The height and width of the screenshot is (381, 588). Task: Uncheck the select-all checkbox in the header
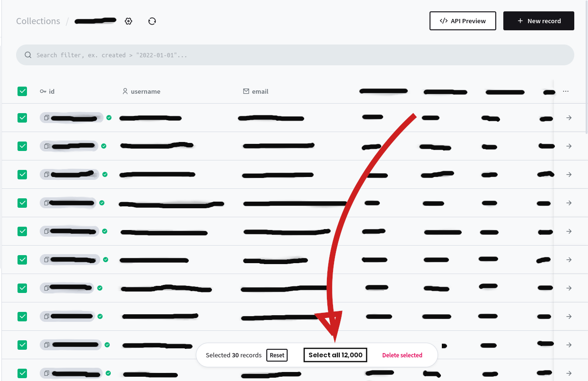(22, 91)
